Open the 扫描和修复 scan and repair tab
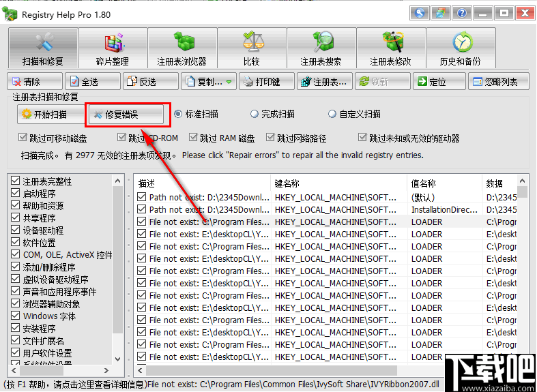537x392 pixels. coord(43,48)
